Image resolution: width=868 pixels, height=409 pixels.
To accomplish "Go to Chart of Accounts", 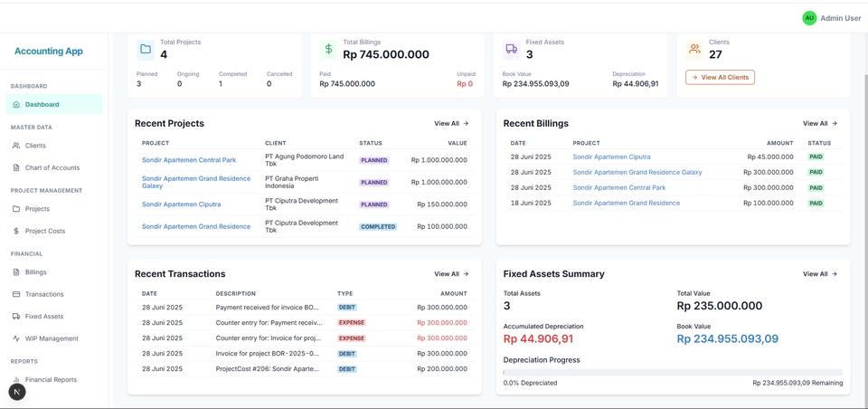I will coord(53,168).
